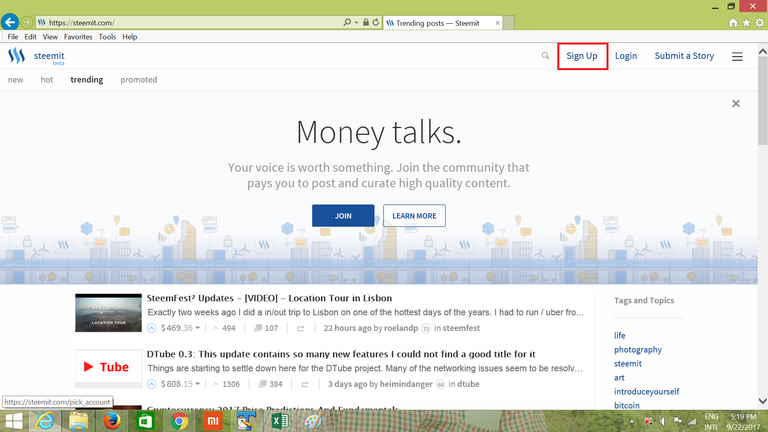Open Paint from the taskbar

[313, 421]
